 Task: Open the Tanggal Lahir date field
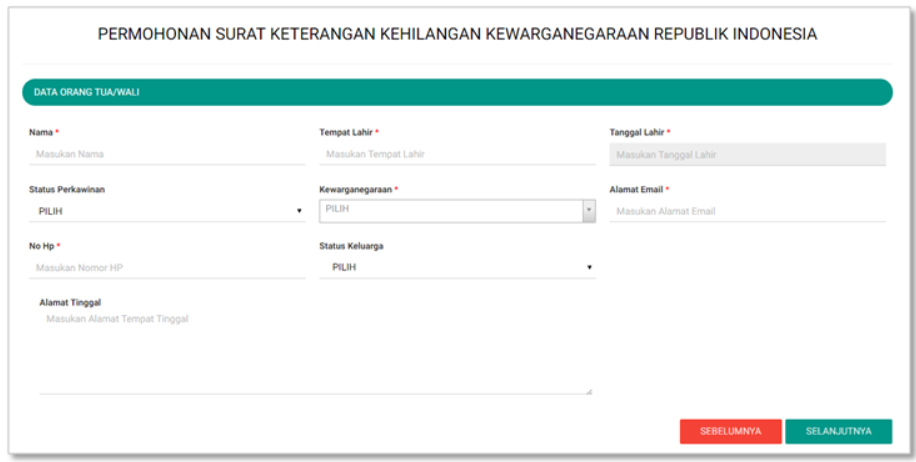point(747,155)
